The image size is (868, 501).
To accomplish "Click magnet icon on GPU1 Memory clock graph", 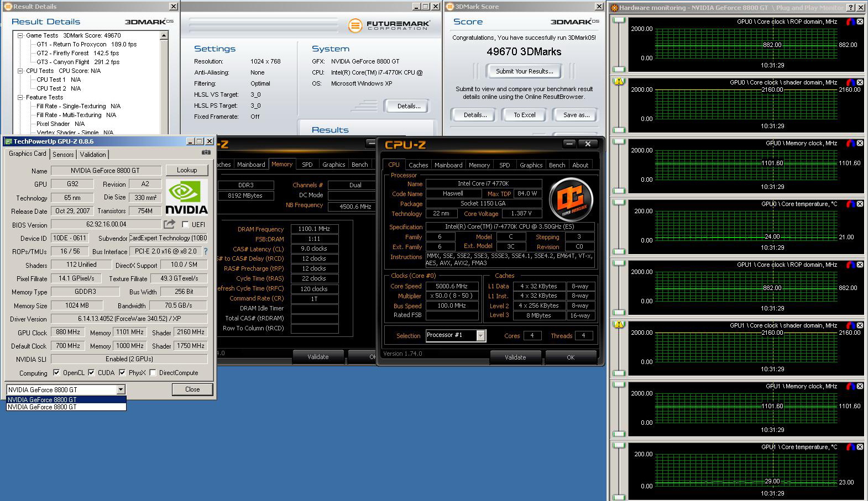I will coord(851,386).
